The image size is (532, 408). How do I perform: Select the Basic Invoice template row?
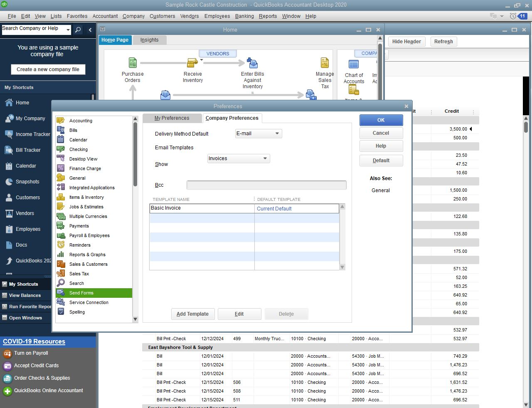click(244, 208)
